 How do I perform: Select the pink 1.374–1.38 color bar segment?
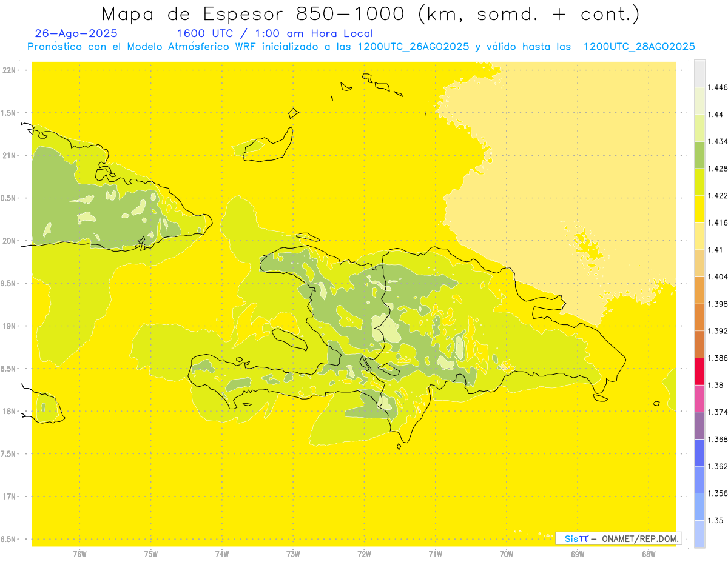[x=700, y=398]
